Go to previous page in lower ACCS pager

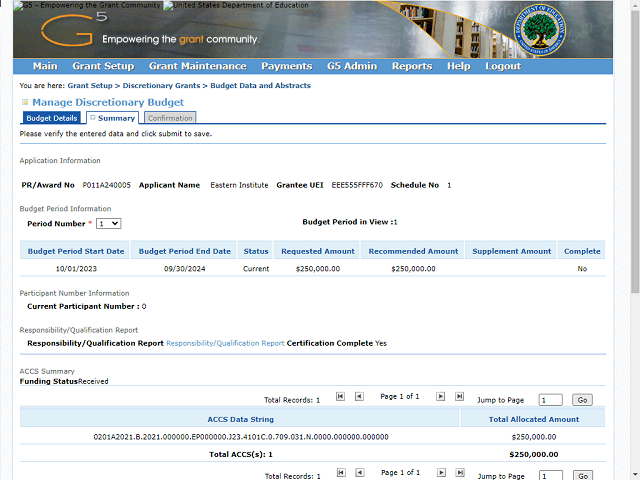(360, 472)
